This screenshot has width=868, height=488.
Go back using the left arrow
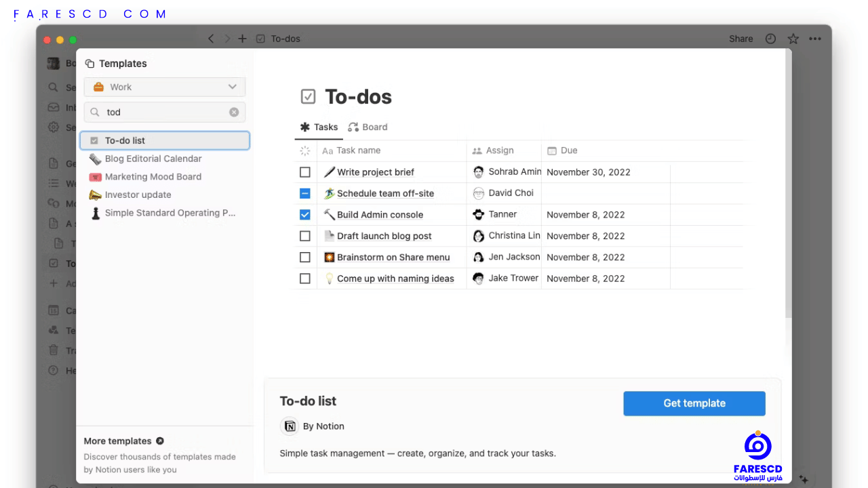point(211,39)
